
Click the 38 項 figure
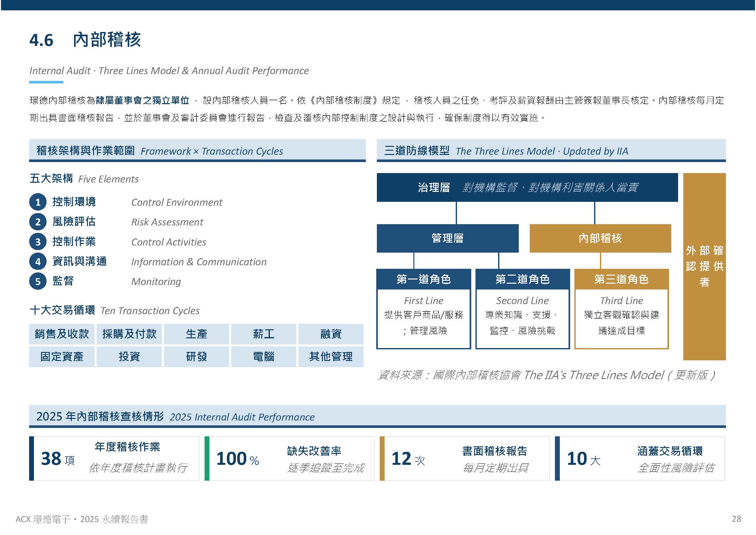pyautogui.click(x=58, y=459)
